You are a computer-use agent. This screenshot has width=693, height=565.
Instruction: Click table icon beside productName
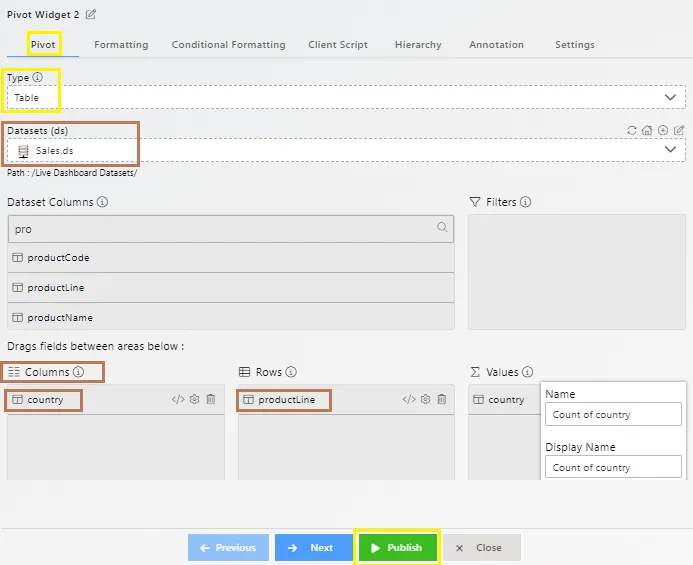pyautogui.click(x=17, y=317)
